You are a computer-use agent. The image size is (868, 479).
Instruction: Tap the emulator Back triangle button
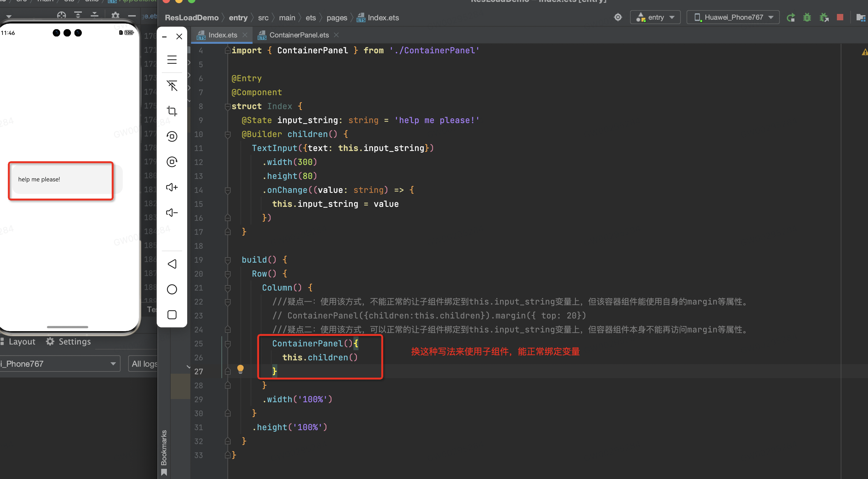pyautogui.click(x=172, y=264)
